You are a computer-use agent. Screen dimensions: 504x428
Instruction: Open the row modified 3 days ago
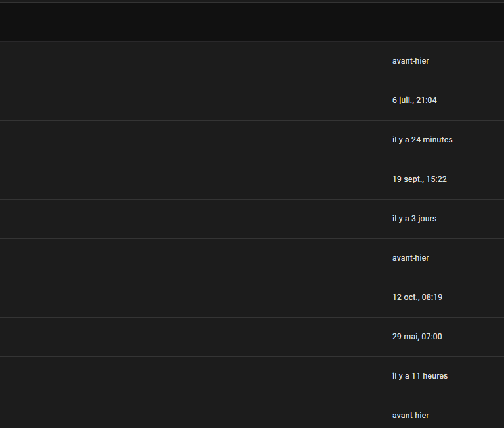197,219
